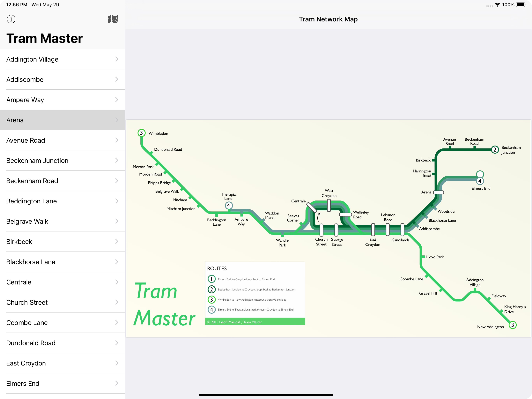
Task: Click the Reeves Corner label on map
Action: [293, 218]
